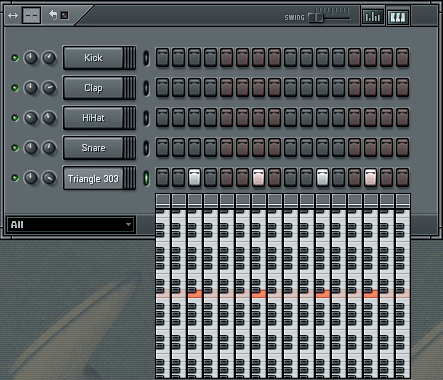
Task: Click the highlighted note in keyboard column eleven
Action: click(x=323, y=294)
